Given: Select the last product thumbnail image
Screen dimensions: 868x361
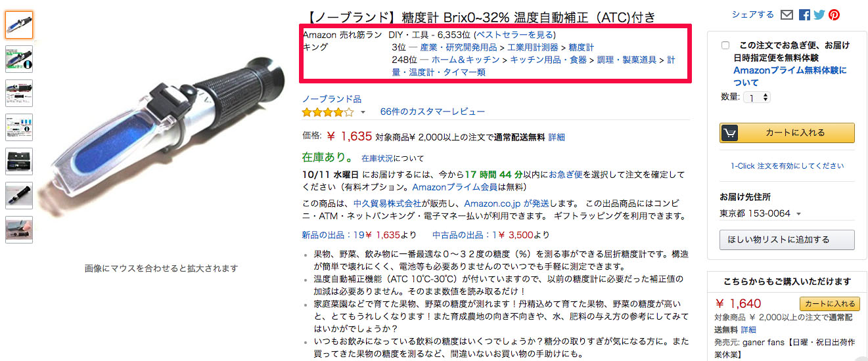Looking at the screenshot, I should [19, 230].
